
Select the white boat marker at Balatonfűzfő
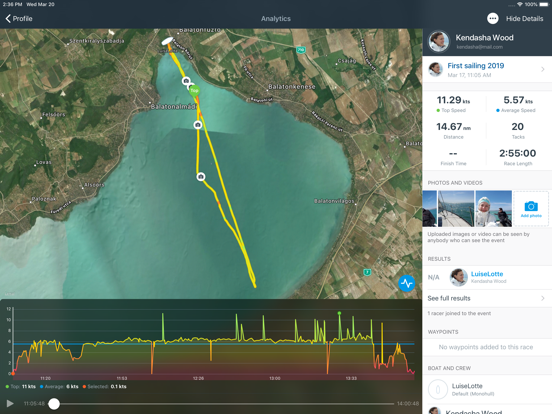pyautogui.click(x=168, y=41)
